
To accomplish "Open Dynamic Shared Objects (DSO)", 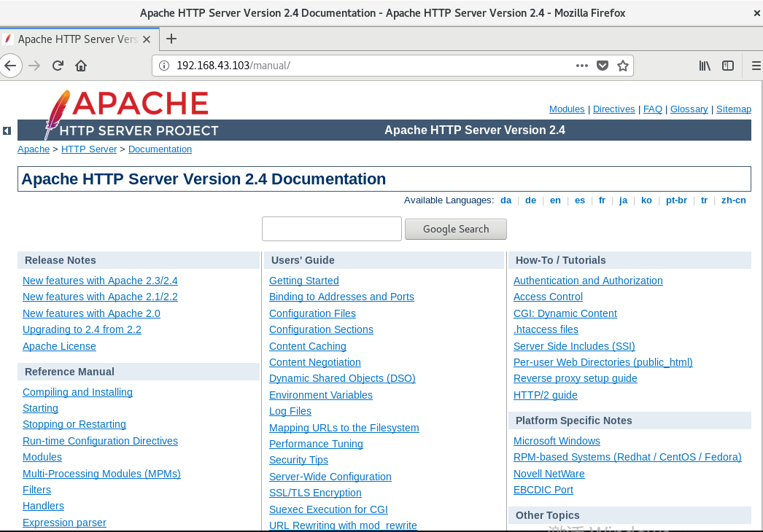I will [x=342, y=378].
